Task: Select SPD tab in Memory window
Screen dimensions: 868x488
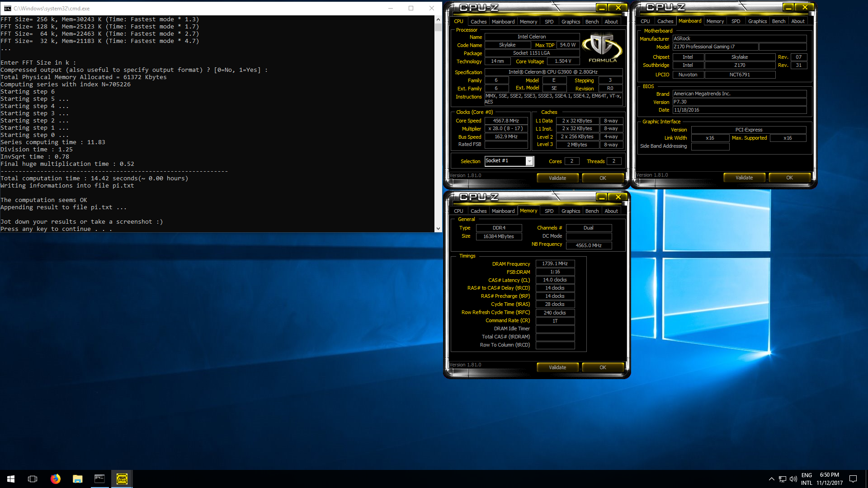Action: pyautogui.click(x=549, y=211)
